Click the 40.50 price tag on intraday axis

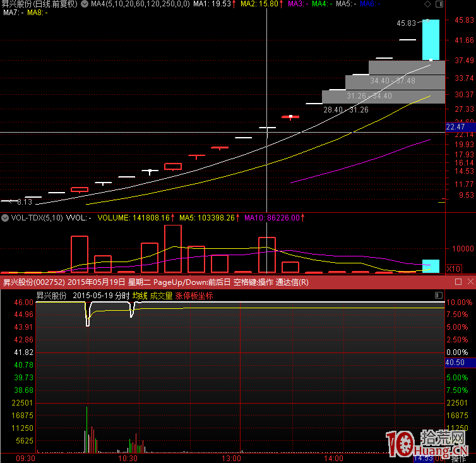(460, 363)
